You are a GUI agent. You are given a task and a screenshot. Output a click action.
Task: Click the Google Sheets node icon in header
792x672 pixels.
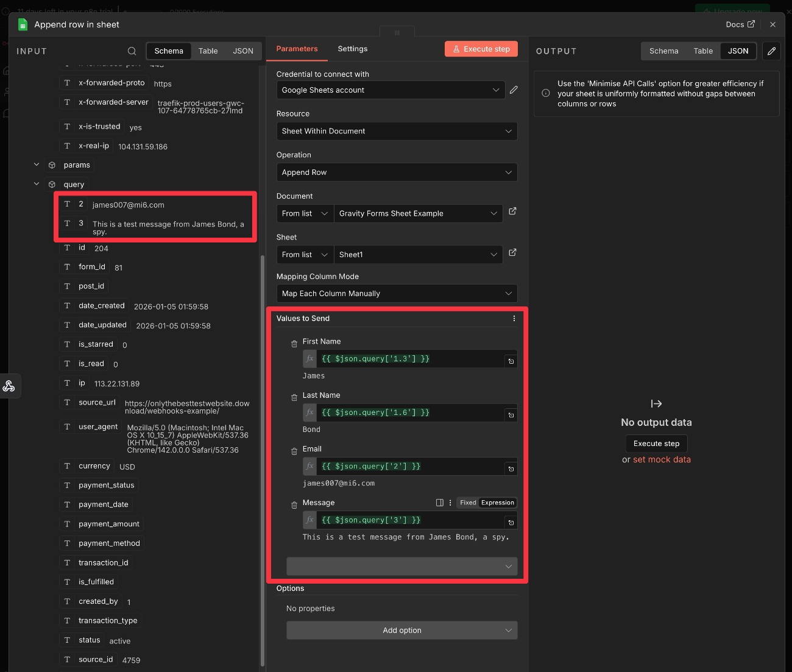tap(23, 24)
